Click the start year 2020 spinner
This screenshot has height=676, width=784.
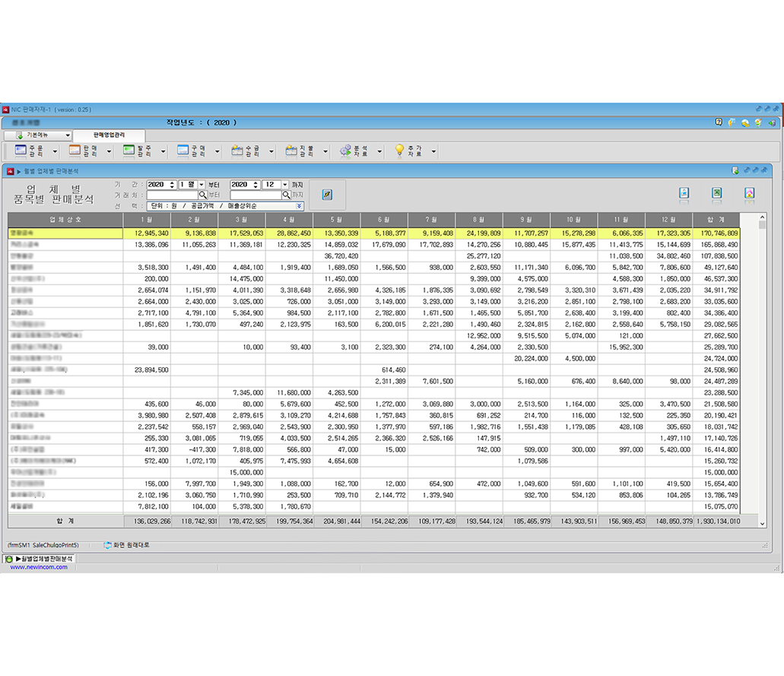(x=172, y=185)
